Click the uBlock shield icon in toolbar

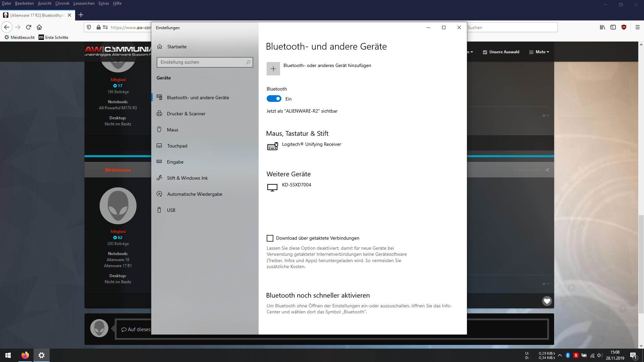pos(624,27)
